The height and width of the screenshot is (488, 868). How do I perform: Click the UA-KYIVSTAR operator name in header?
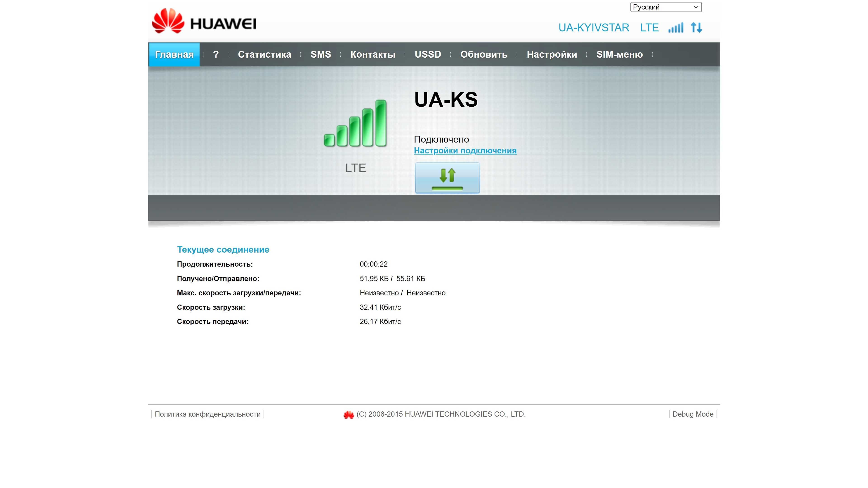594,28
